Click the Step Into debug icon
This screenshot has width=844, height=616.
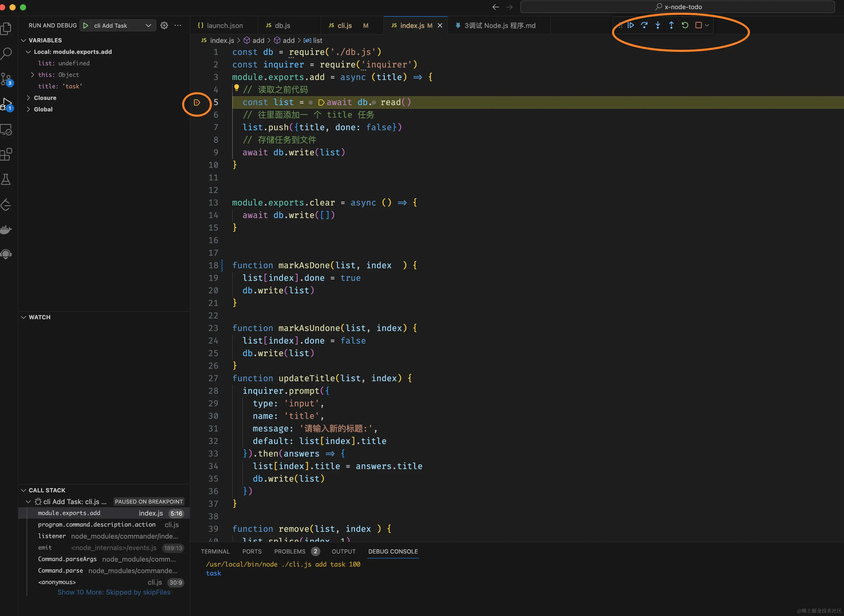click(x=658, y=25)
